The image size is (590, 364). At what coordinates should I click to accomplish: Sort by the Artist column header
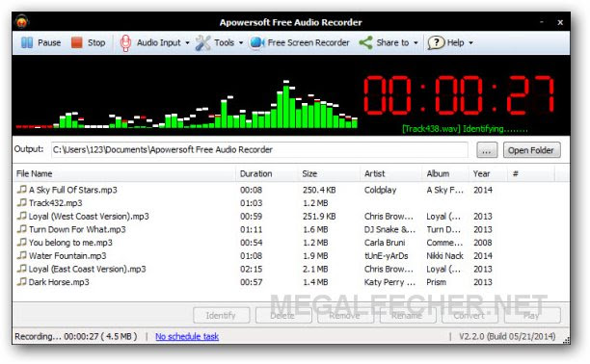[391, 173]
